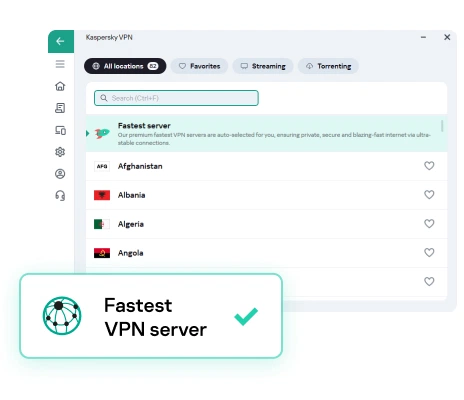The height and width of the screenshot is (400, 464).
Task: Toggle the heart next to Angola
Action: click(x=429, y=253)
